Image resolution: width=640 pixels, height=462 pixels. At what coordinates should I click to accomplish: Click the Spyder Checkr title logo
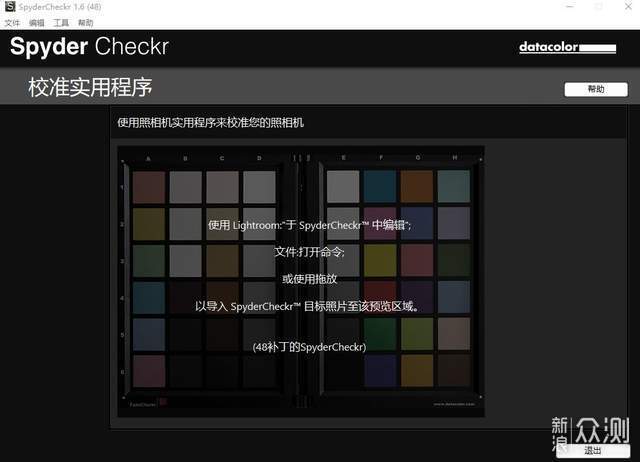click(x=89, y=46)
